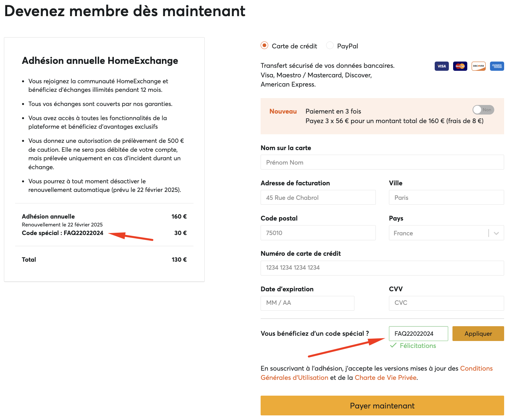Click the chevron arrow in the France selector
The image size is (514, 420).
496,233
